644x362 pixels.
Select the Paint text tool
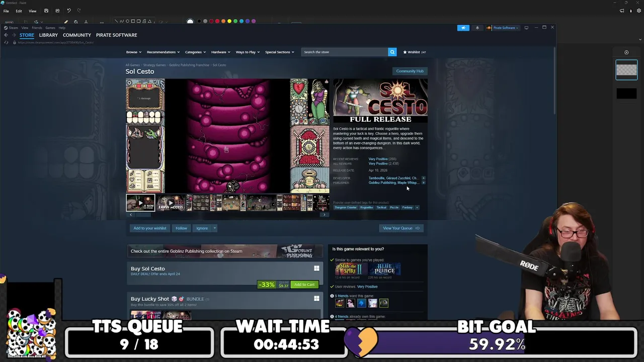click(86, 22)
